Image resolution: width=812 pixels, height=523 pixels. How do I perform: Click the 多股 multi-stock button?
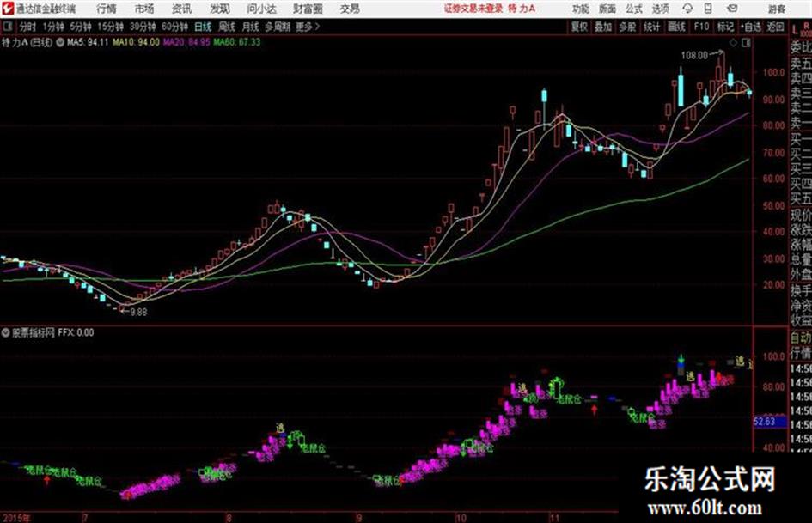coord(627,27)
